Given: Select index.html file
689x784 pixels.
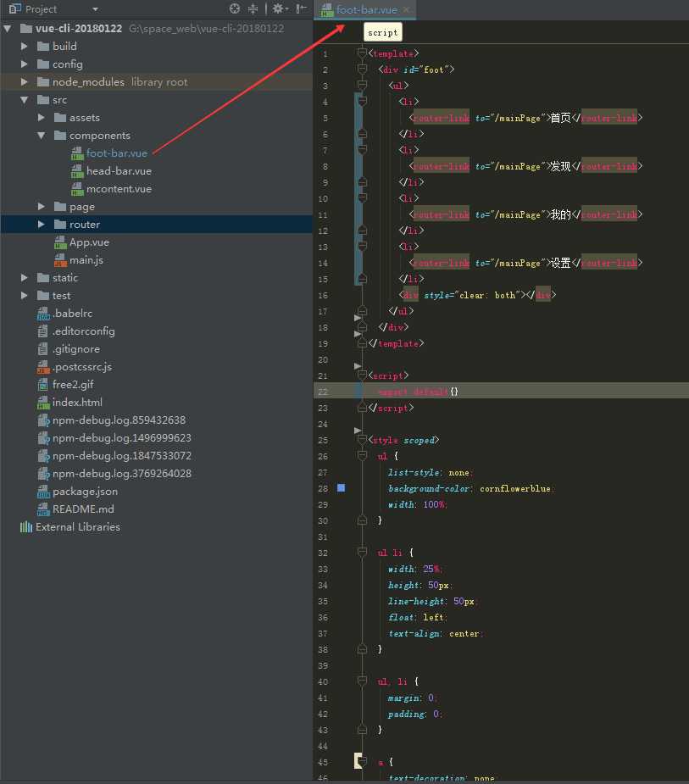Looking at the screenshot, I should [77, 402].
